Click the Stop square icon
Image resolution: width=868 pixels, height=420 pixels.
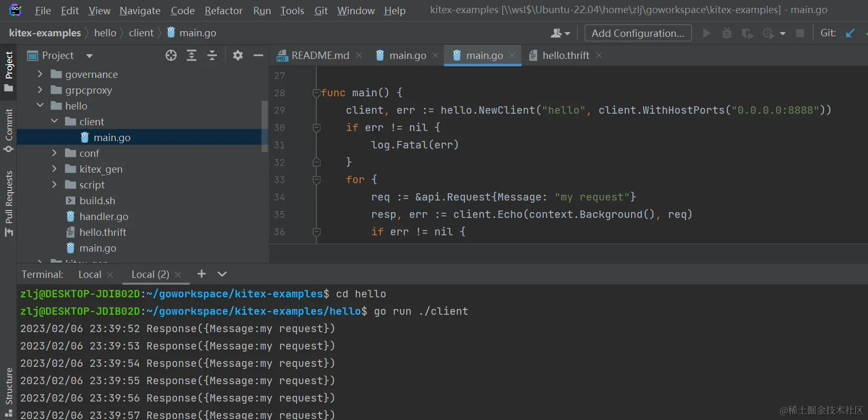[x=800, y=33]
